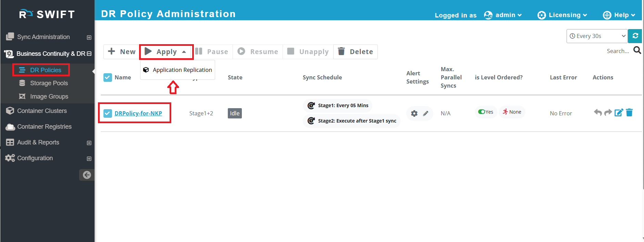Viewport: 644px width, 242px height.
Task: Click the None running-man badge
Action: tap(512, 112)
